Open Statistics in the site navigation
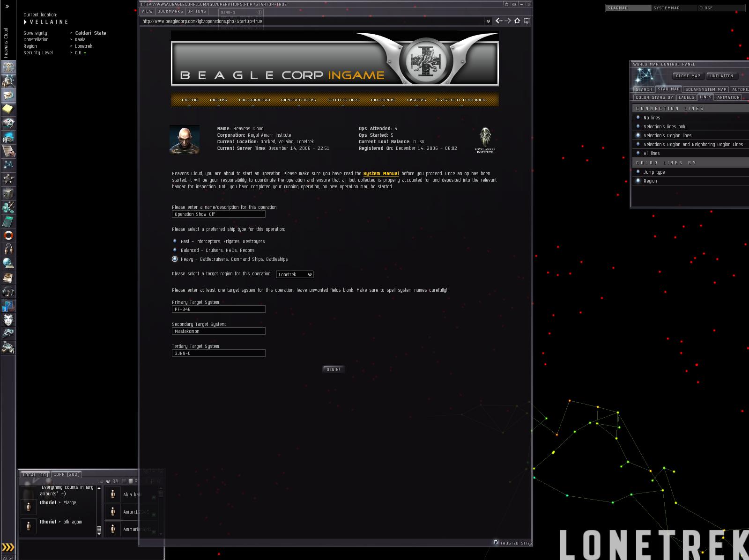This screenshot has height=560, width=749. point(343,100)
